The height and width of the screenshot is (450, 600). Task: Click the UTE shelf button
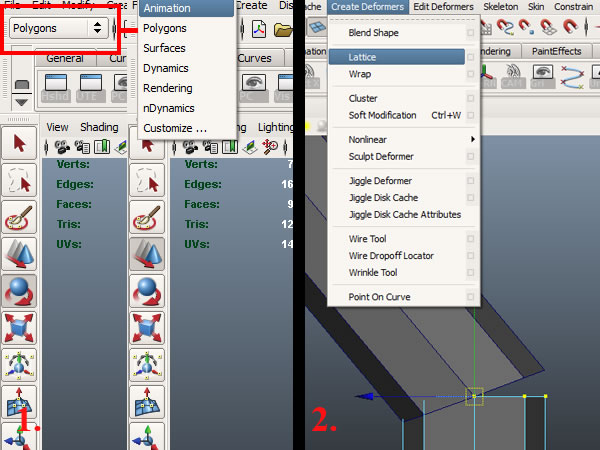tap(90, 88)
